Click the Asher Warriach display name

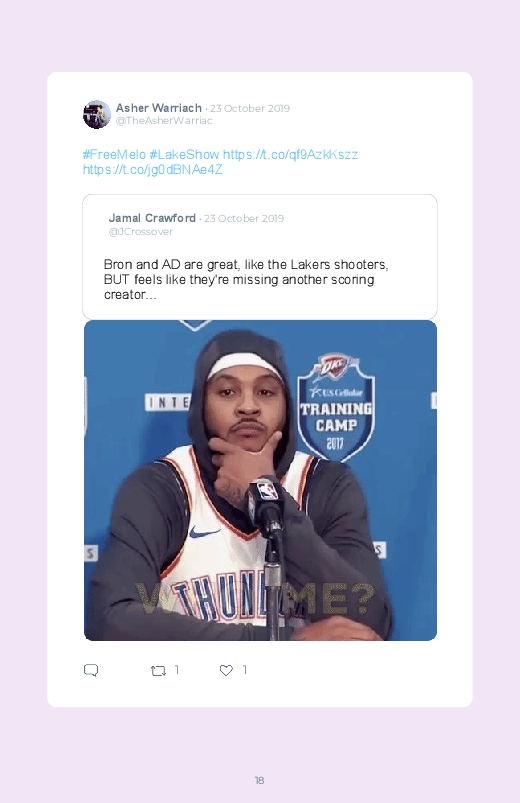[159, 108]
